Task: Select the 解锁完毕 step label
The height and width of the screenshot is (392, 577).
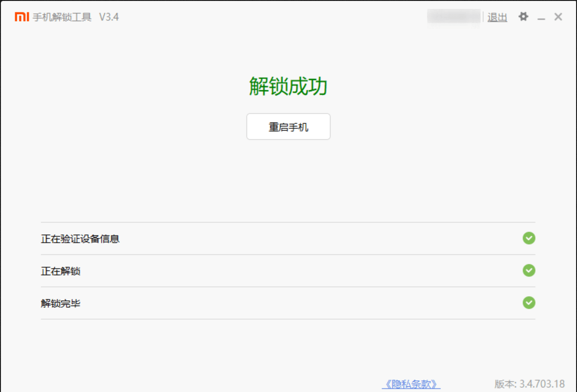Action: click(61, 304)
